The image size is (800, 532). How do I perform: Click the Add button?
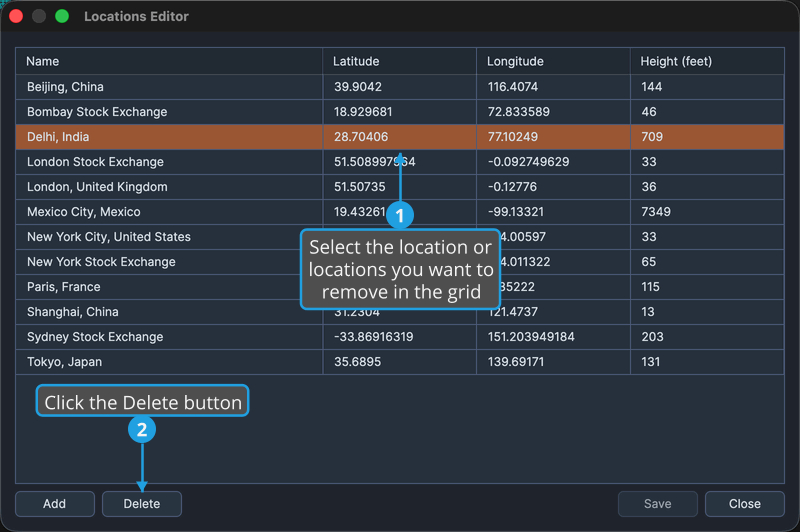55,504
